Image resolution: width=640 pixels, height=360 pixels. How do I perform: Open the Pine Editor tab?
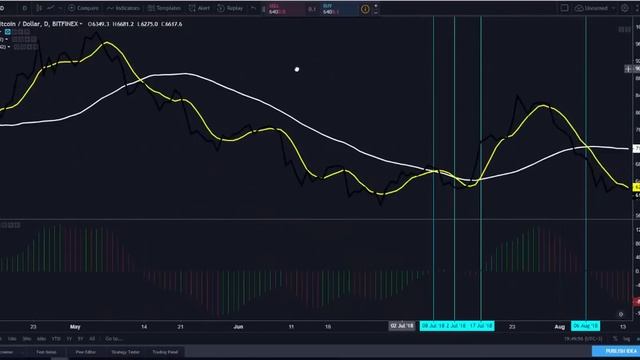[86, 352]
